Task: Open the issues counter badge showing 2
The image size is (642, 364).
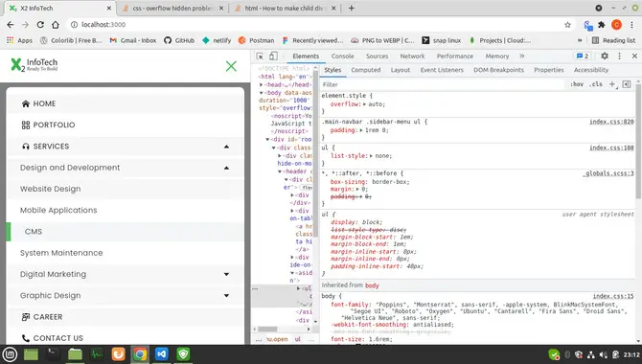Action: 583,57
